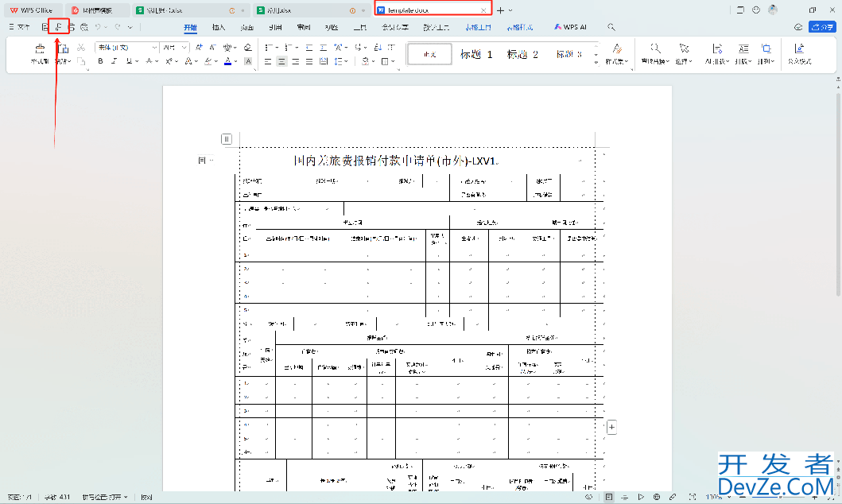Switch to the WPS Office home tab

tap(32, 10)
